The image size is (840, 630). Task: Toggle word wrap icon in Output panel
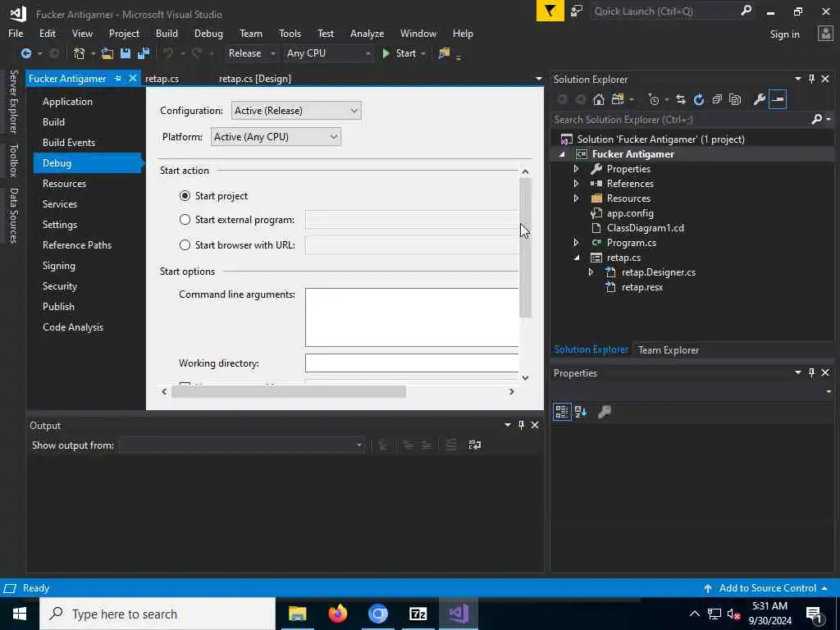(x=475, y=445)
